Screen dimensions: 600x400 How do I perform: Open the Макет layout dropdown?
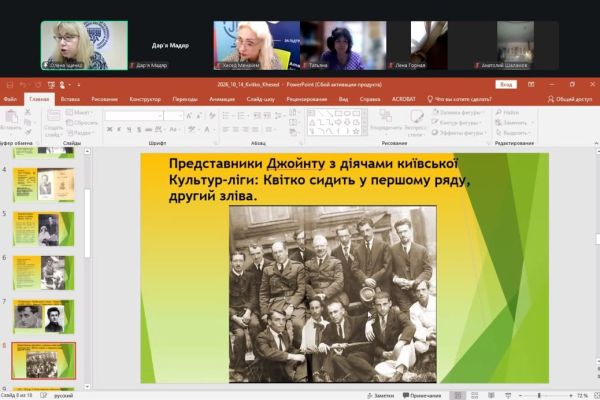(x=79, y=113)
